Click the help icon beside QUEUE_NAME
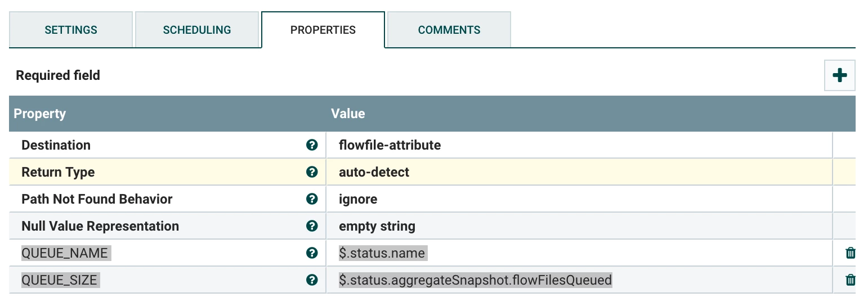This screenshot has height=306, width=868. tap(312, 253)
